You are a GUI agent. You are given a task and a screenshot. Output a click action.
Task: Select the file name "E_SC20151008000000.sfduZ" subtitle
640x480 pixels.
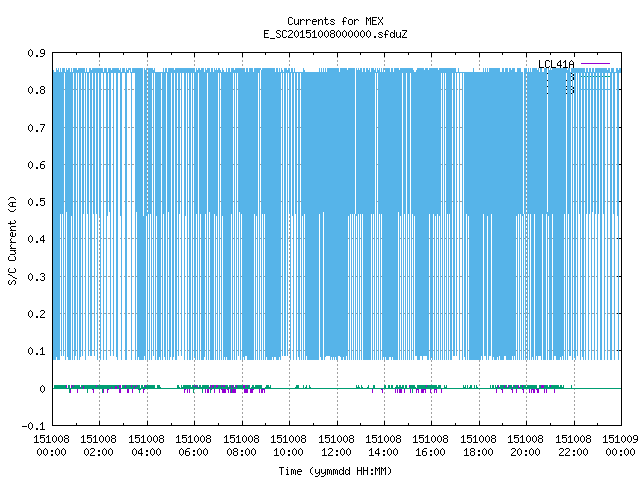[x=335, y=34]
